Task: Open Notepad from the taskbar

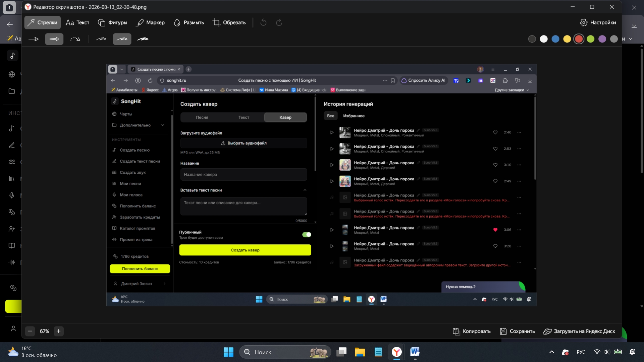Action: coord(378,352)
